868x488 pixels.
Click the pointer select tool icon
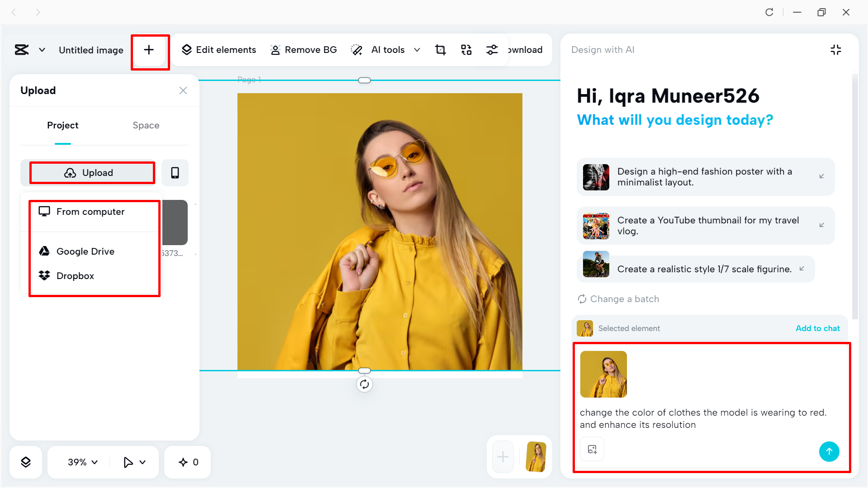[128, 462]
